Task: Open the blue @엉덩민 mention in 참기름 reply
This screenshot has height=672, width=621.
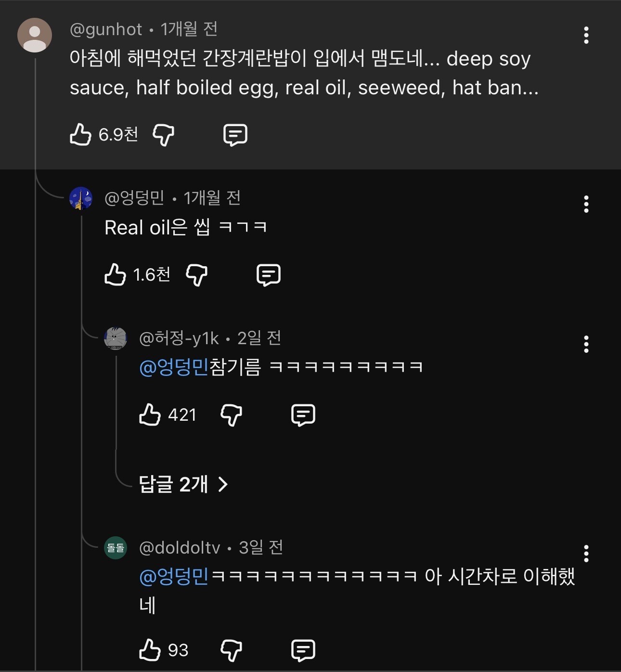Action: tap(173, 367)
